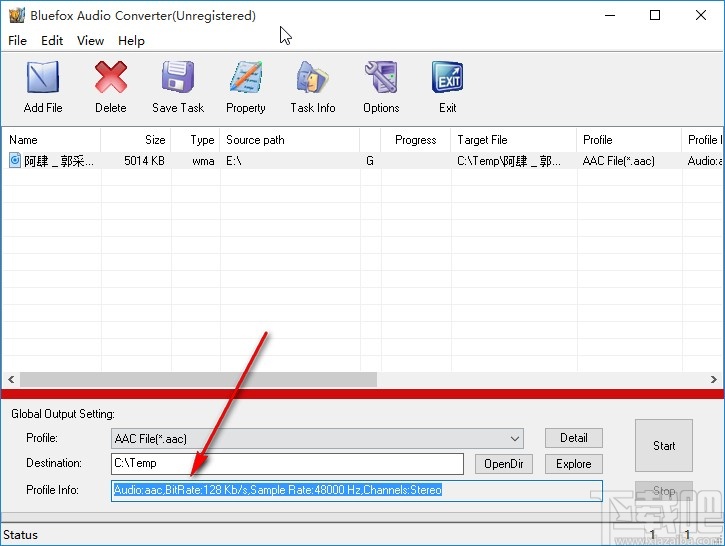
Task: Click the Add File toolbar icon
Action: 43,77
